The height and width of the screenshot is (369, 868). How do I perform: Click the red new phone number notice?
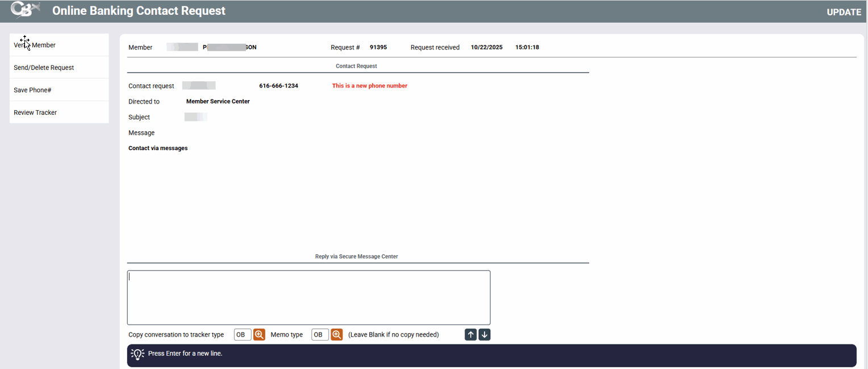tap(369, 86)
